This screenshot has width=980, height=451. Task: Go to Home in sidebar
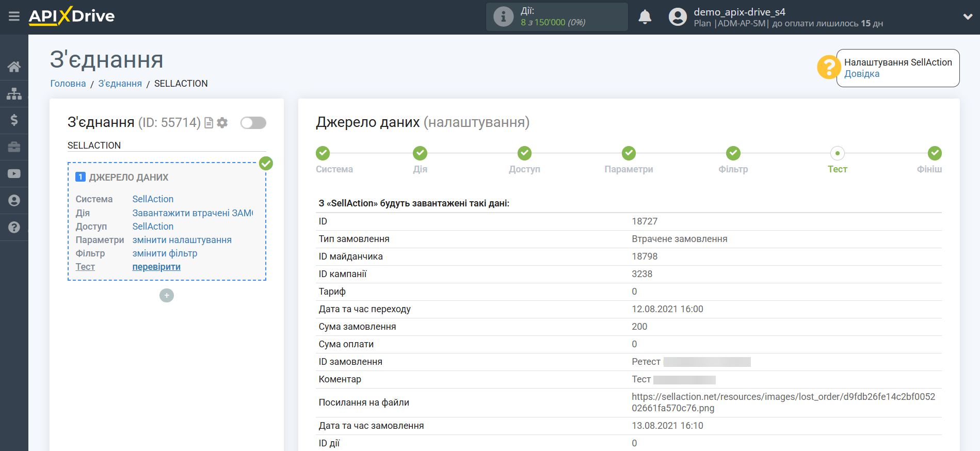[x=14, y=67]
